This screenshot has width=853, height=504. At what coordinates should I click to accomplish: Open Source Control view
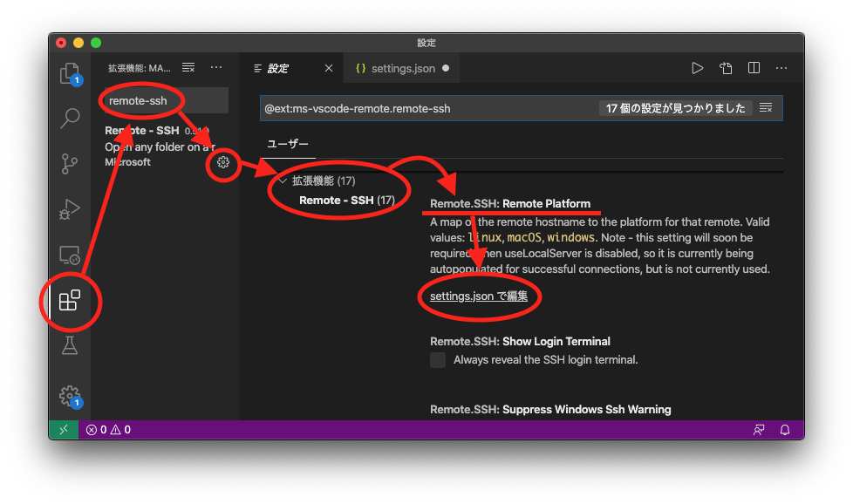70,164
